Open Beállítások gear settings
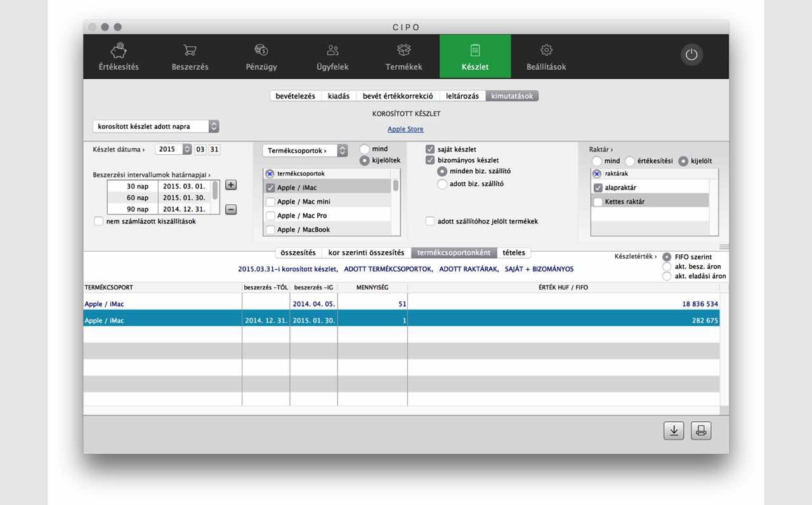The height and width of the screenshot is (505, 812). point(546,56)
